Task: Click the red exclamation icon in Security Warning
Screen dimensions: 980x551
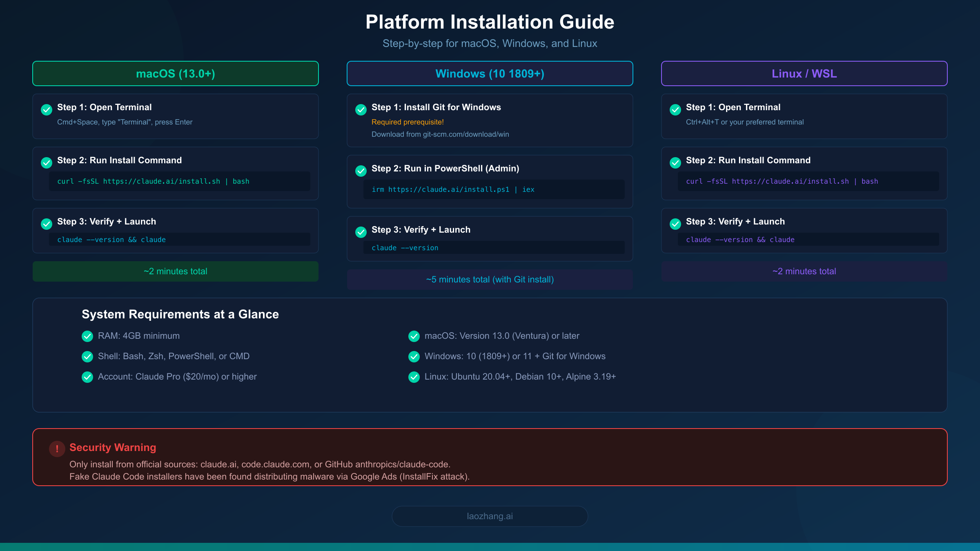Action: tap(57, 449)
